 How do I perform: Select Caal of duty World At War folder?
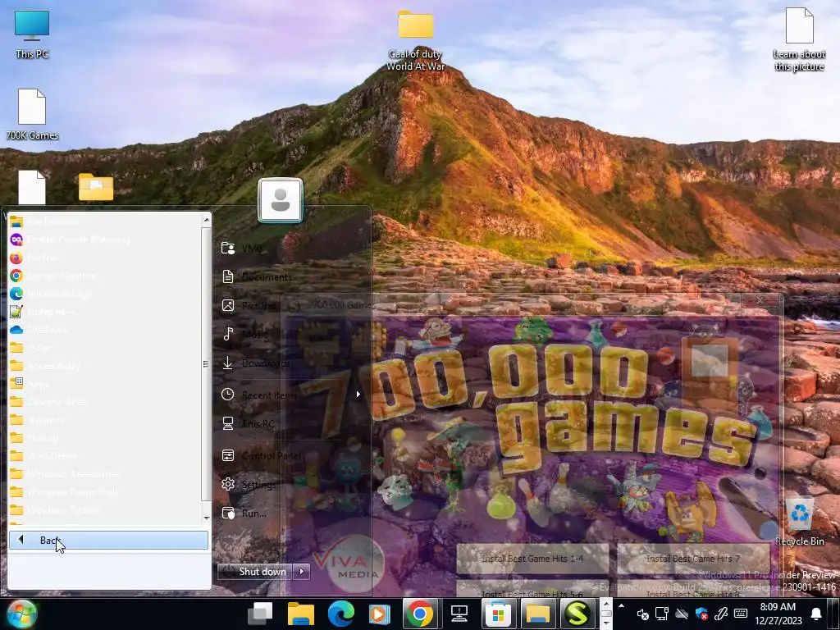coord(416,40)
